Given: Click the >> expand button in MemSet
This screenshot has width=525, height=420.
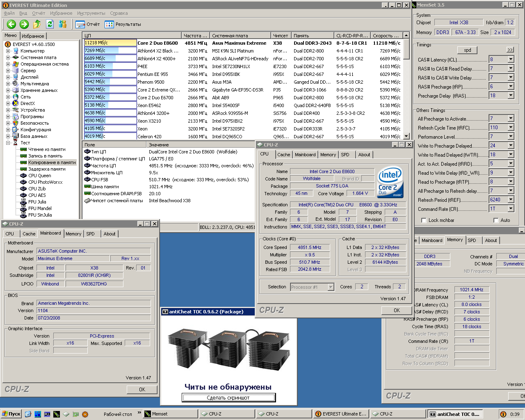Looking at the screenshot, I should click(510, 50).
